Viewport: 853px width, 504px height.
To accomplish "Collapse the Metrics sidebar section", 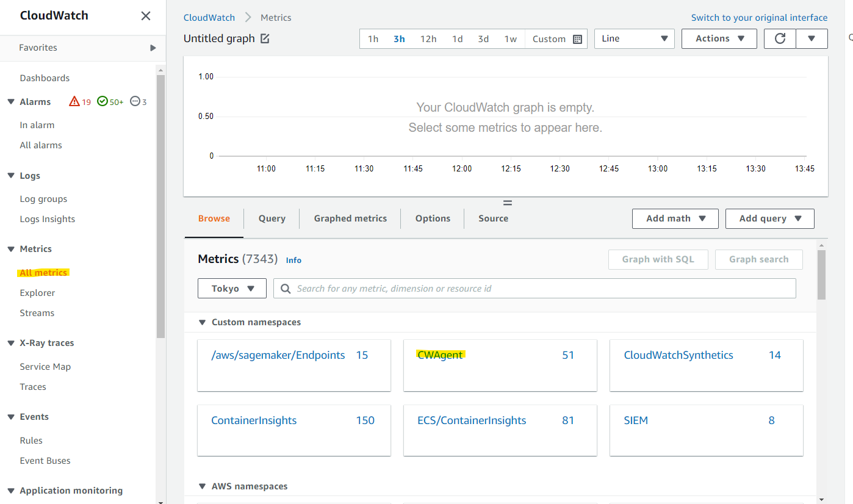I will point(11,249).
